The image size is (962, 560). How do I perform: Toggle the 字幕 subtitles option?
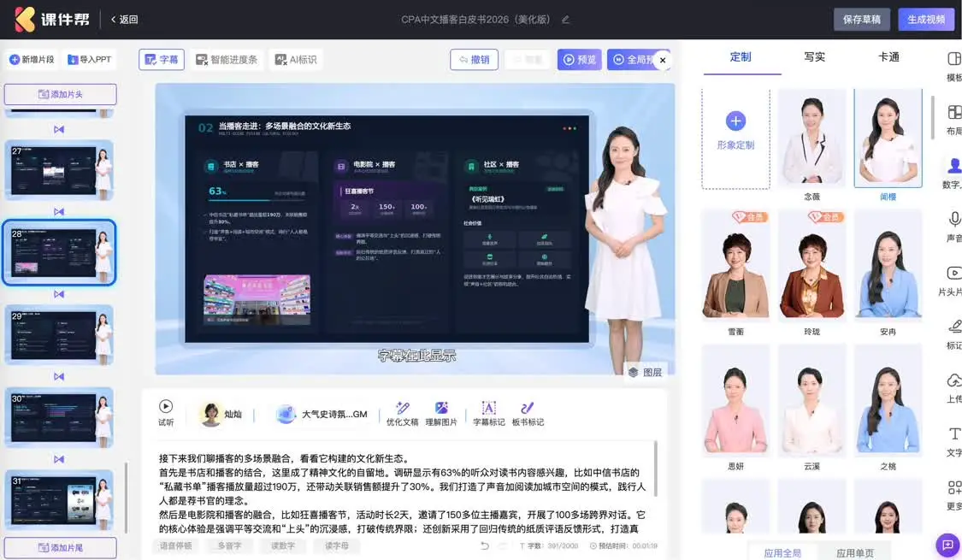pos(162,60)
